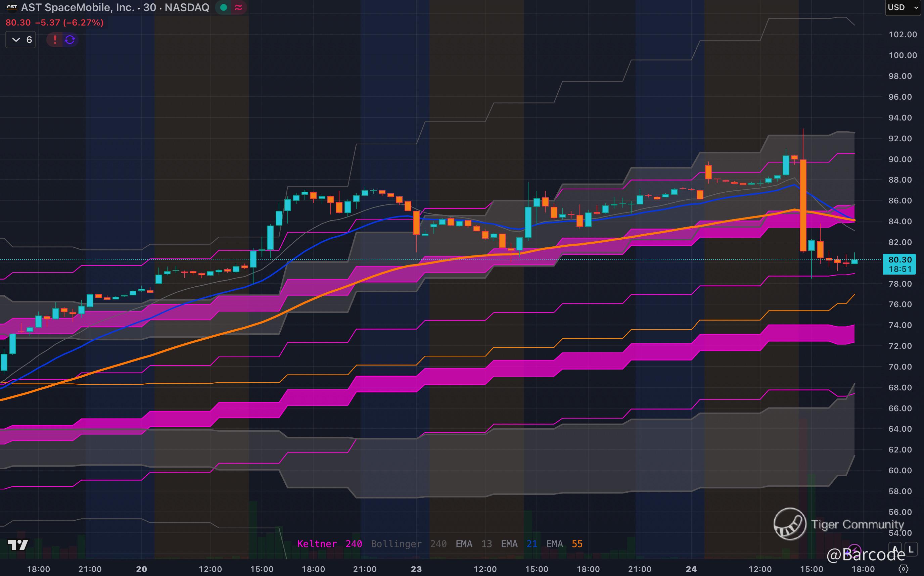
Task: Open the TradingView logo at bottom left
Action: [x=18, y=545]
